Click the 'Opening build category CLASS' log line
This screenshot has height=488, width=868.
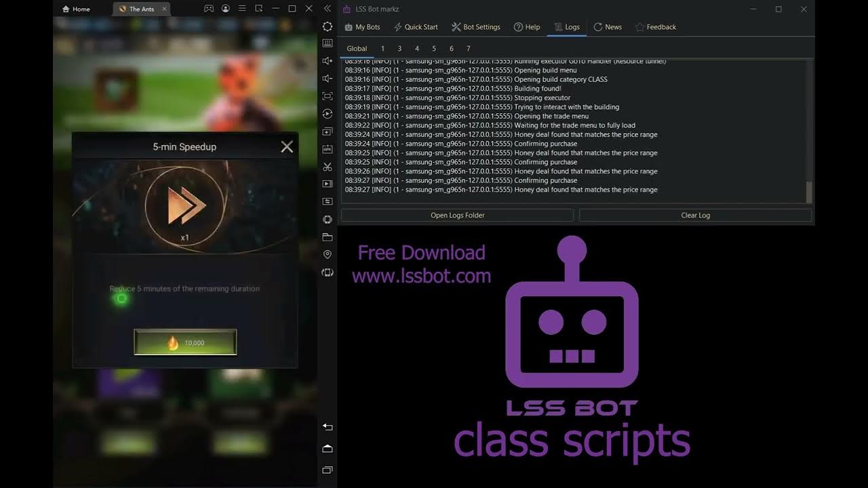coord(476,79)
